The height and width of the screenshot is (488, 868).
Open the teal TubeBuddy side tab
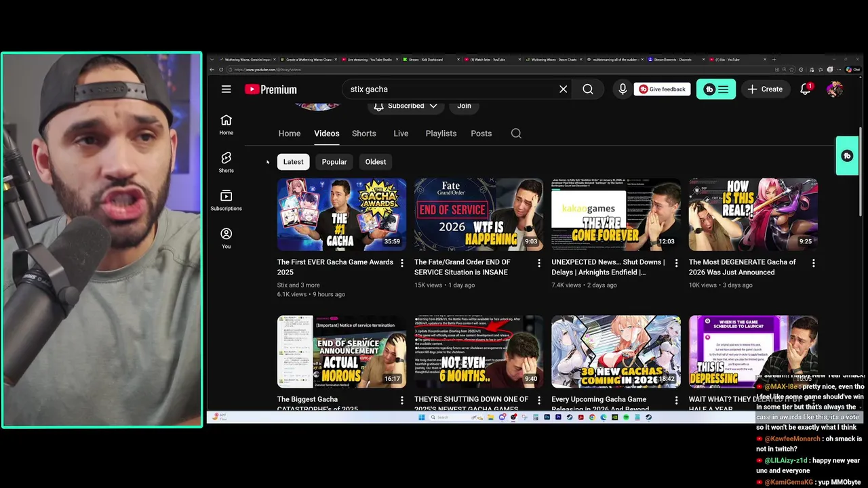click(847, 156)
